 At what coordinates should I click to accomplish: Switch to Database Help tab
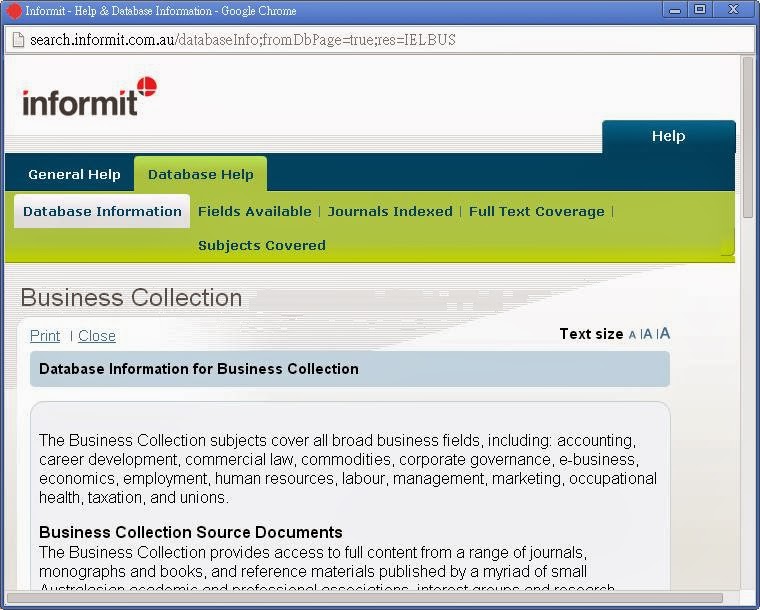coord(201,174)
